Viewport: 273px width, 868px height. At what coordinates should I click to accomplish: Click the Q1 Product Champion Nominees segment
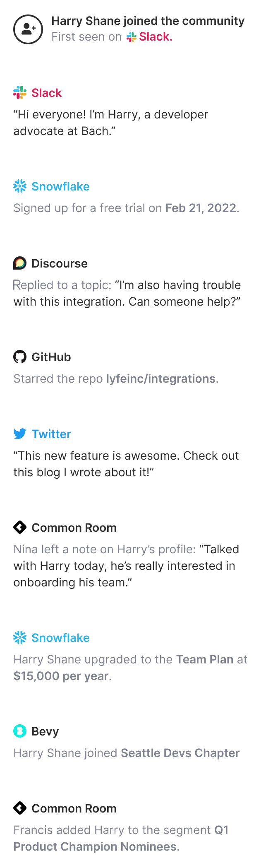coord(121,838)
